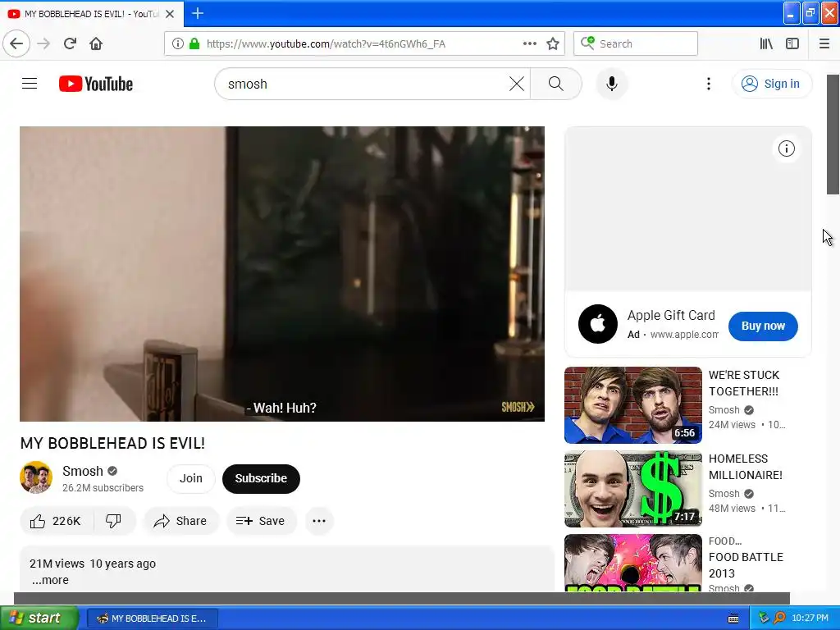
Task: Click the Firefox toolbar Search box
Action: click(636, 43)
